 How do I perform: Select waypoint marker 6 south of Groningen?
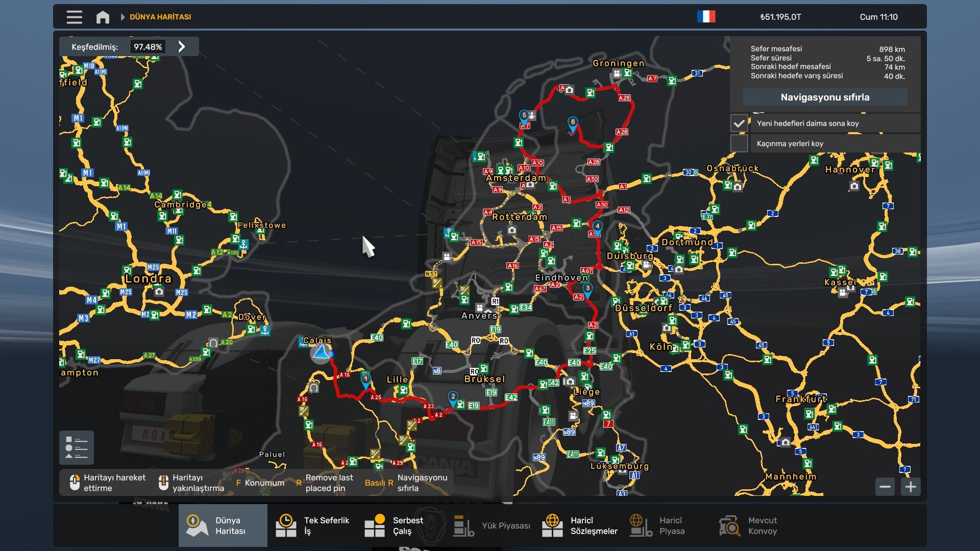click(x=573, y=123)
